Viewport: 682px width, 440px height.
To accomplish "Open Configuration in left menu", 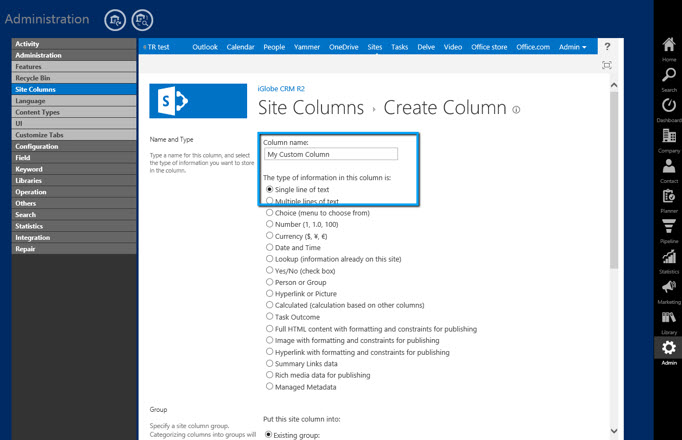I will point(74,146).
